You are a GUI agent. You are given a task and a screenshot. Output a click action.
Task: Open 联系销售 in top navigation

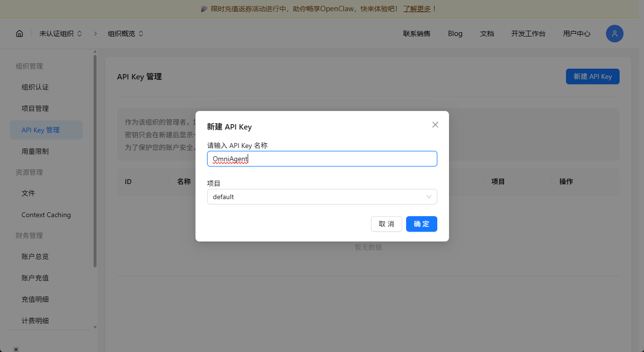pyautogui.click(x=416, y=34)
